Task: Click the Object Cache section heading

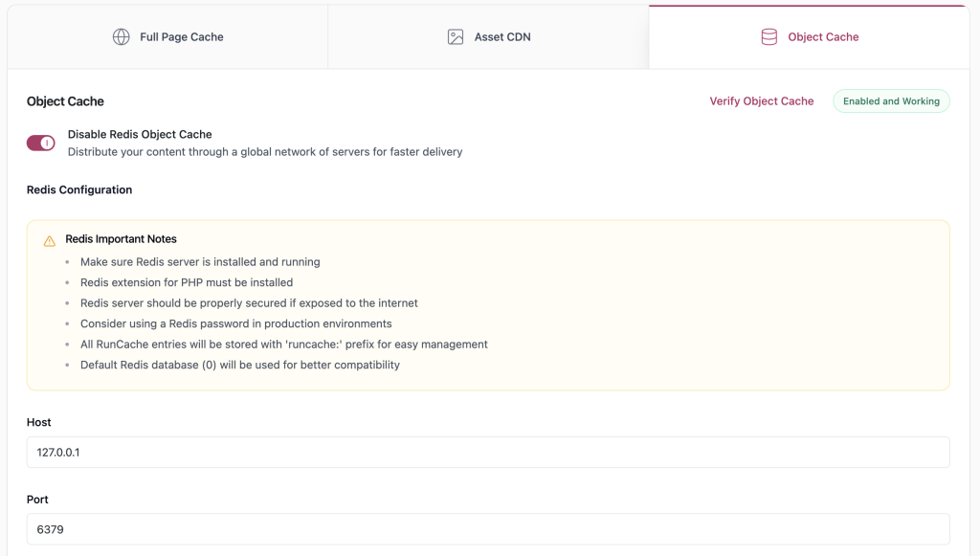Action: pos(65,101)
